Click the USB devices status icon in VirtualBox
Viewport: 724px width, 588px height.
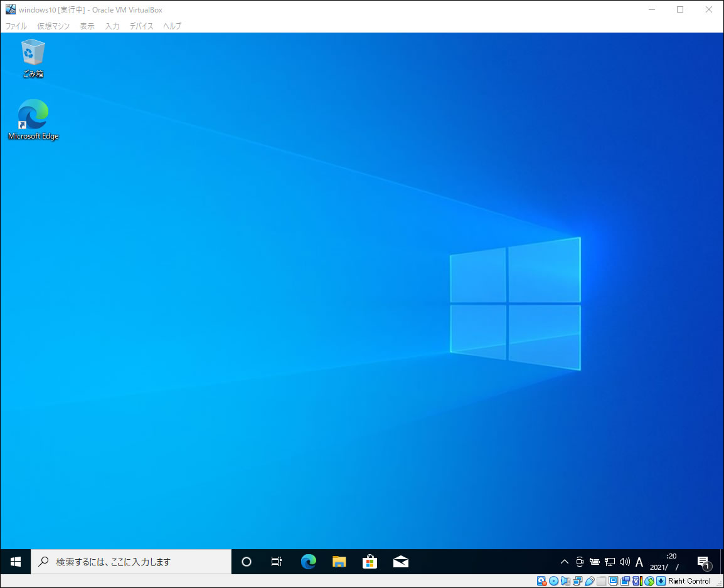point(589,581)
